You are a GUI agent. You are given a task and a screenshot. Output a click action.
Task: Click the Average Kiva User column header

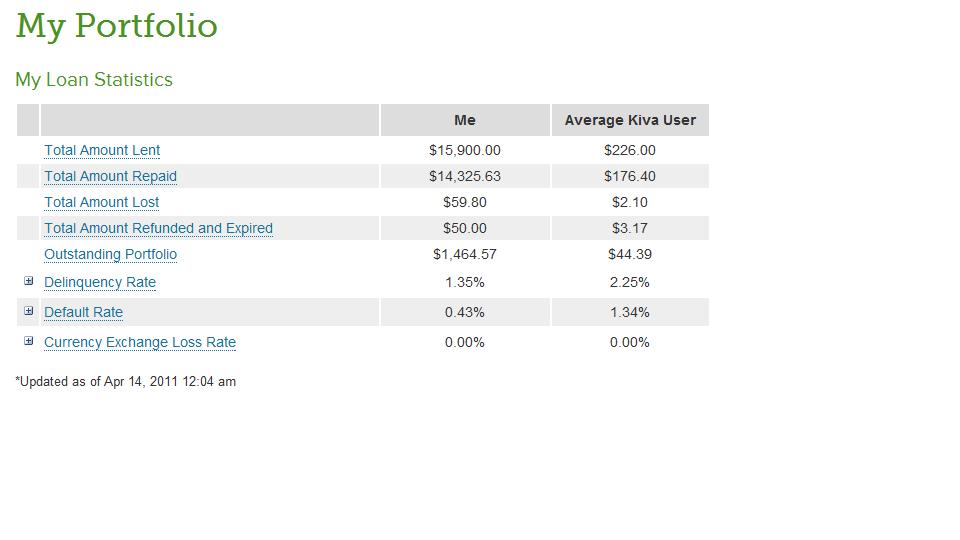(x=630, y=120)
